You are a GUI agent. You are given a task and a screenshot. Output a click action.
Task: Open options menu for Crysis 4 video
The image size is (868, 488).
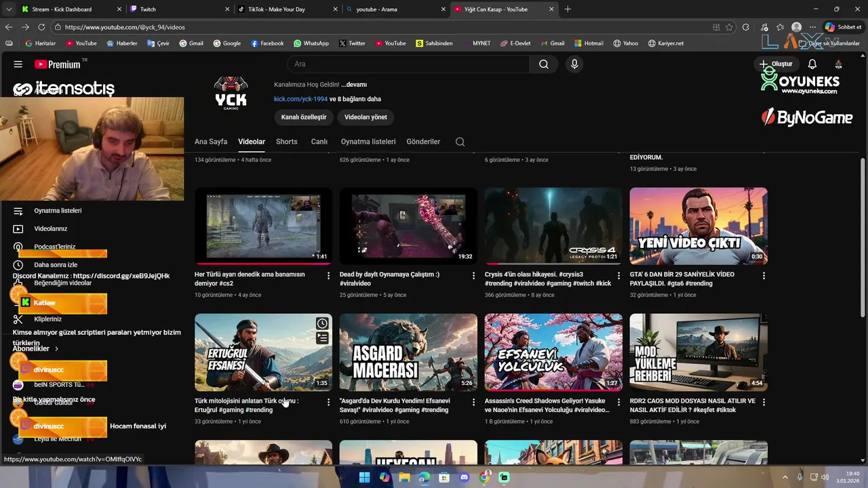tap(619, 276)
